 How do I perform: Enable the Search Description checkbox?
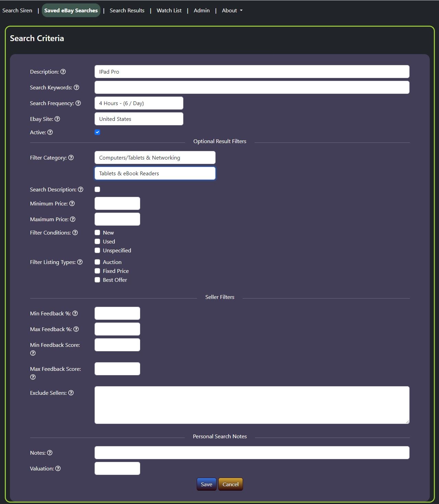(x=97, y=189)
